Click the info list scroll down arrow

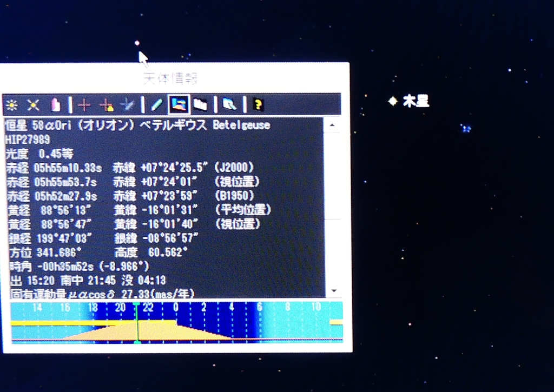[x=333, y=291]
